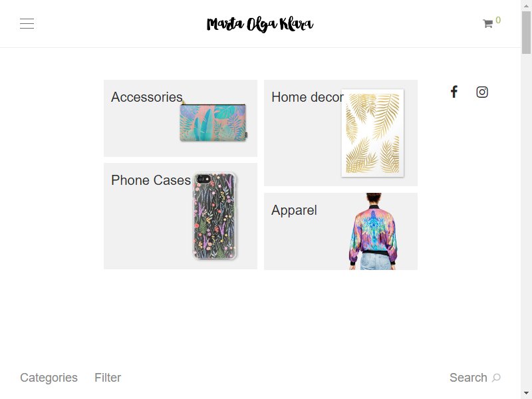Click the gold palm leaves print image
This screenshot has height=399, width=532.
(372, 133)
